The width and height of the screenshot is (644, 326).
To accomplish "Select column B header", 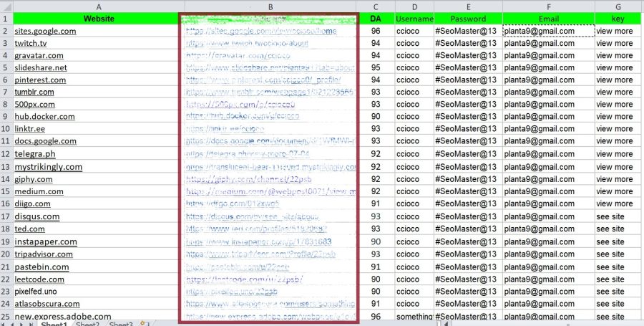I will [x=270, y=6].
